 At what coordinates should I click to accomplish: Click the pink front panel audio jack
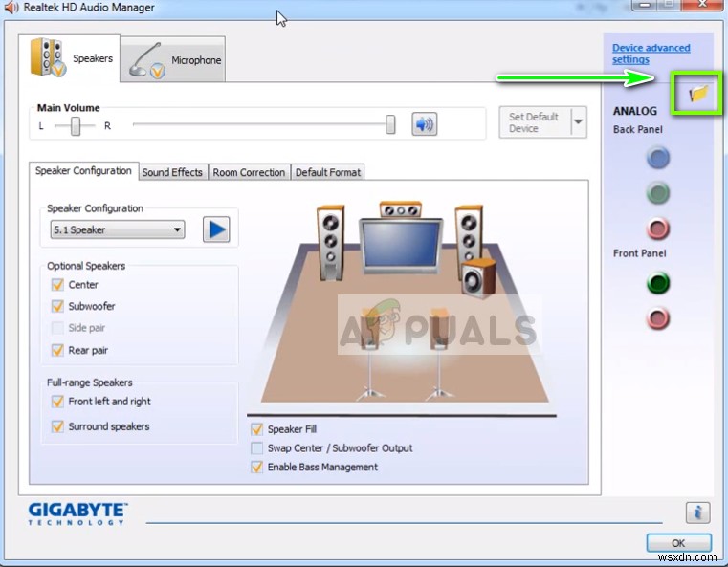(x=657, y=317)
